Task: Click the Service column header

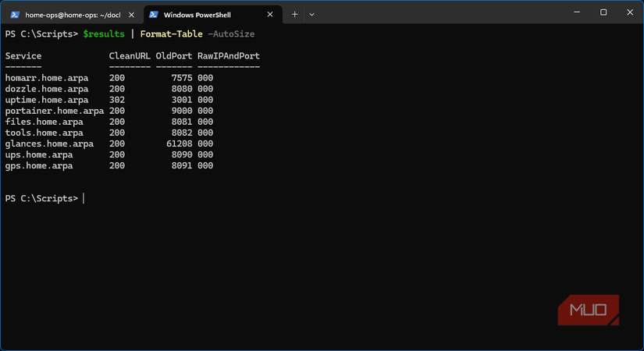Action: (23, 56)
